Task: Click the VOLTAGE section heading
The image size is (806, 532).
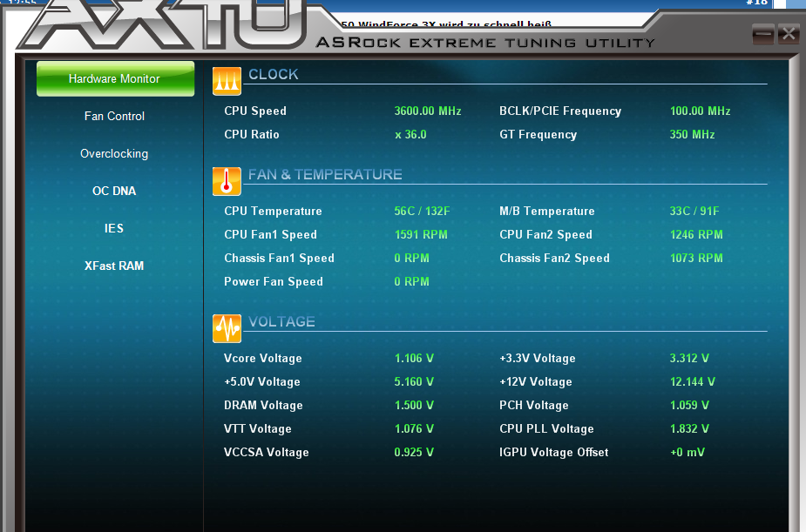Action: tap(281, 321)
